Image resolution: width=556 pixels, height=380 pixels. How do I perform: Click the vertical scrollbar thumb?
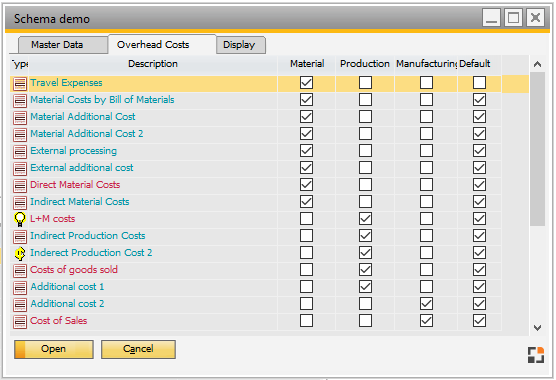pos(538,149)
